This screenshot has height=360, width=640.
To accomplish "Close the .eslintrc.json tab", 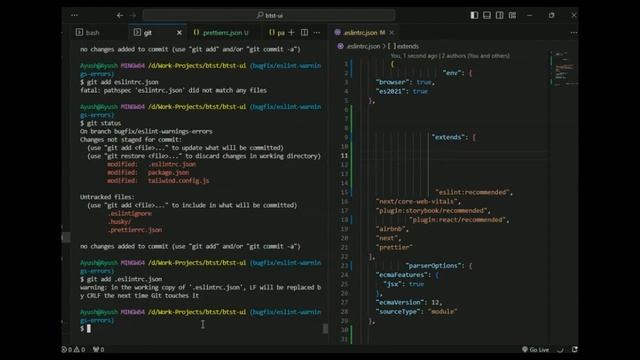I will point(392,33).
